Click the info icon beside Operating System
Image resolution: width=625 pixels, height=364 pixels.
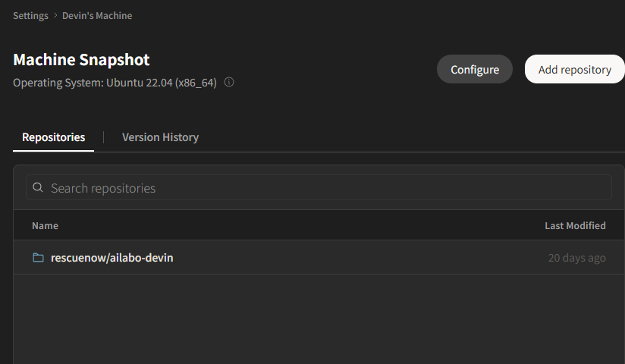[x=229, y=82]
